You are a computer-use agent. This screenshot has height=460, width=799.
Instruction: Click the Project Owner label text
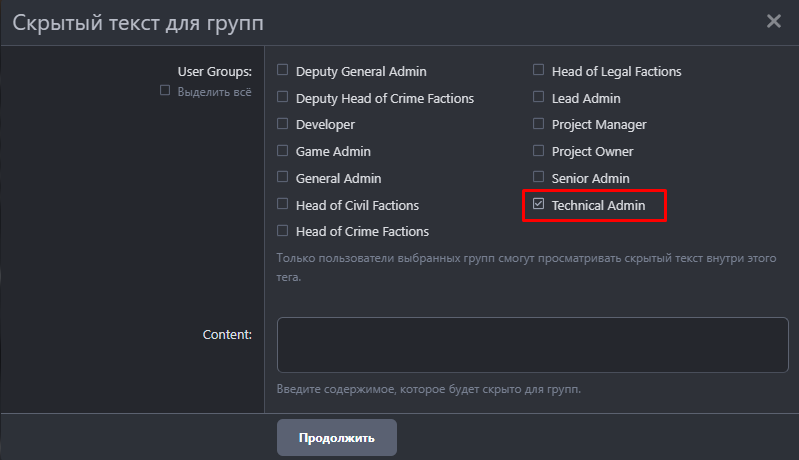(x=592, y=152)
